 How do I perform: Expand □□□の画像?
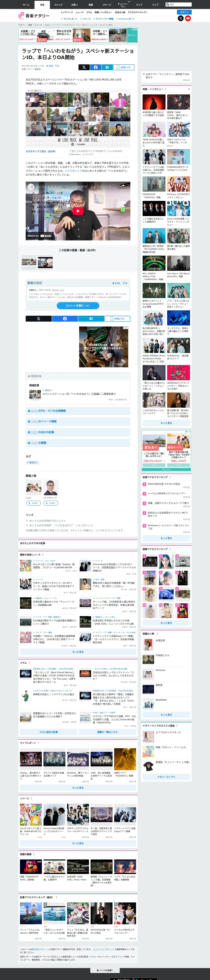(x=78, y=443)
